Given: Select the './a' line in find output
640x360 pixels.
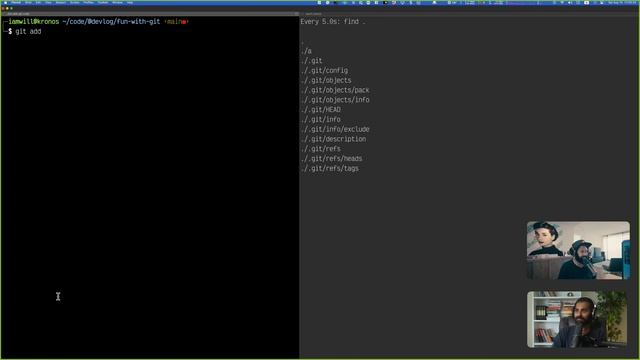Looking at the screenshot, I should pos(306,51).
